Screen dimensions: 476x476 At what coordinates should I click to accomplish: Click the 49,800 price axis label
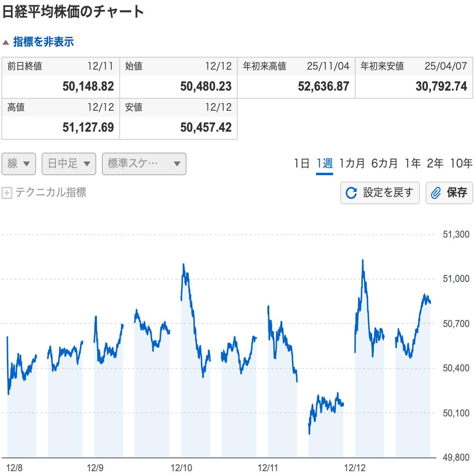coord(456,457)
